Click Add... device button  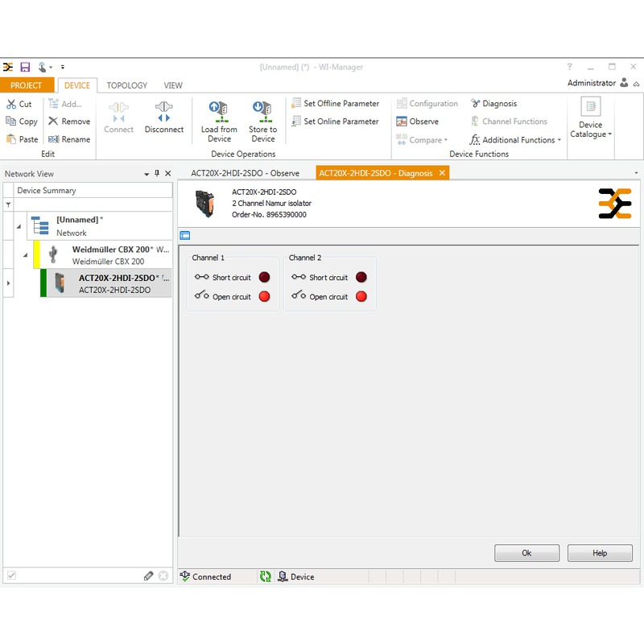tap(65, 104)
